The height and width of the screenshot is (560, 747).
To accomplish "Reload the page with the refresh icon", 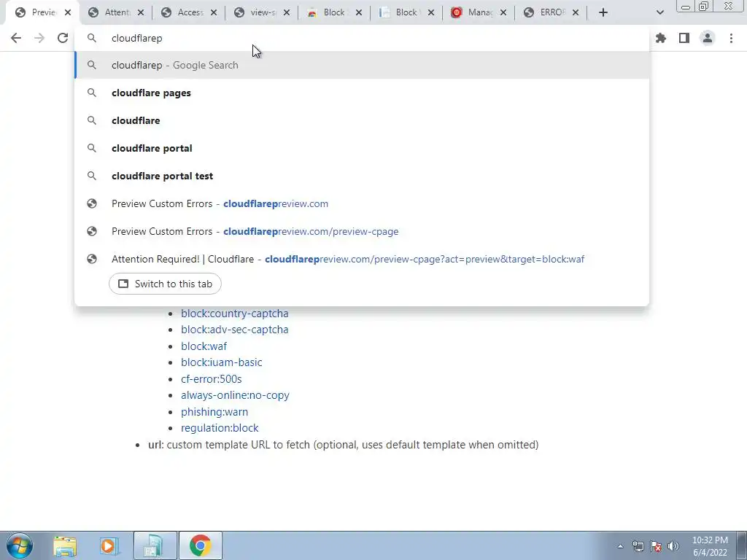I will (x=63, y=38).
